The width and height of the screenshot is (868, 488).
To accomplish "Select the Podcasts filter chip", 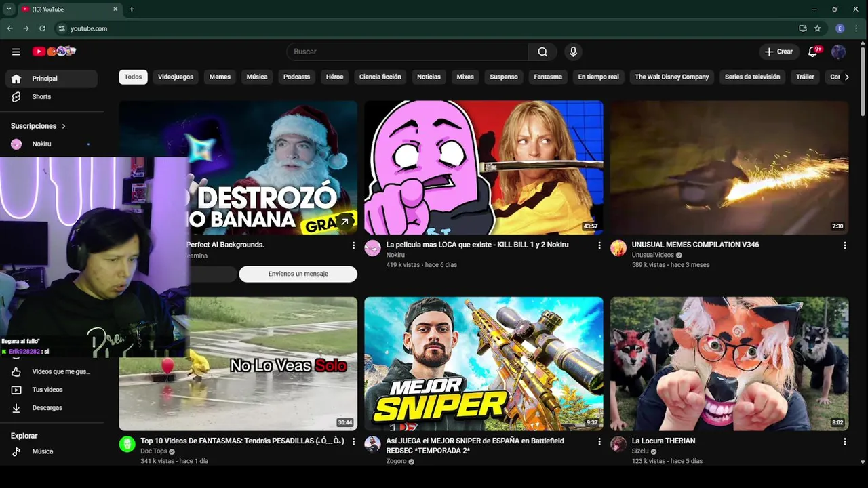I will coord(296,77).
